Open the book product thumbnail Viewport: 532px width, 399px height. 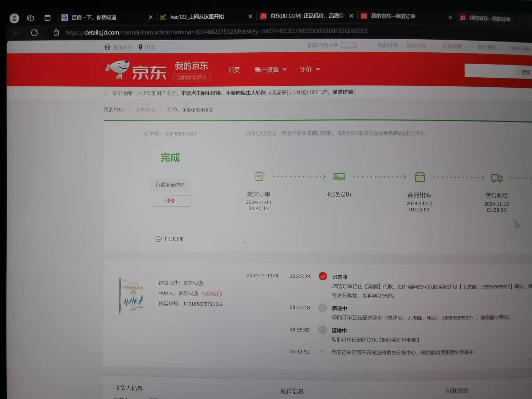point(132,295)
